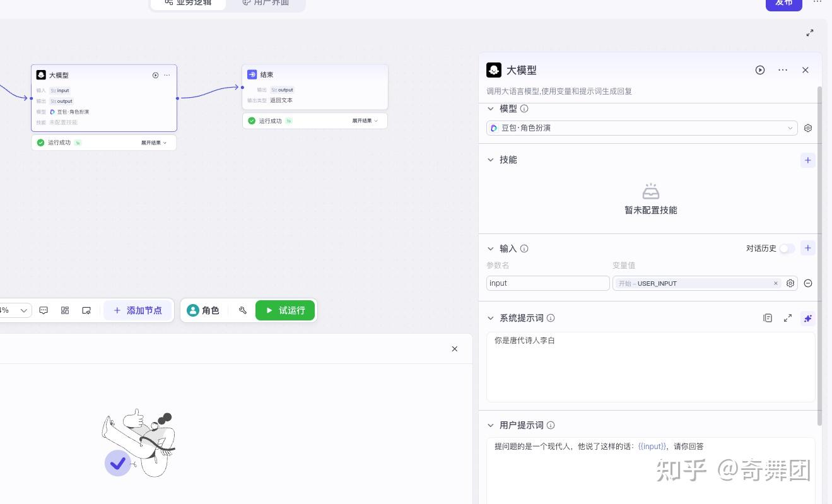Click the auto-arrange layout icon near 添加节点
The width and height of the screenshot is (832, 504).
click(x=65, y=310)
